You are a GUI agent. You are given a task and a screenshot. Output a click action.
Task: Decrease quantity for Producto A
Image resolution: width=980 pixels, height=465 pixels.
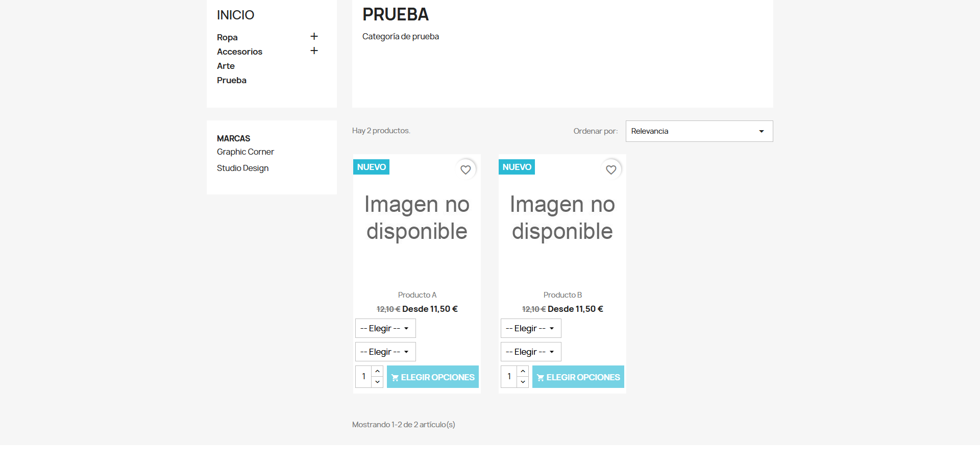377,382
